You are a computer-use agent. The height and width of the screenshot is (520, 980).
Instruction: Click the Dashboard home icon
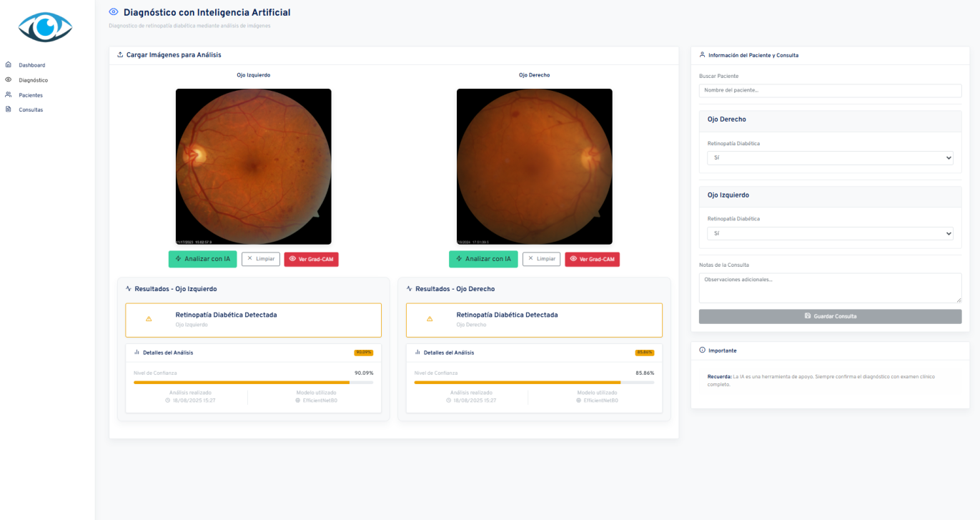[x=9, y=65]
